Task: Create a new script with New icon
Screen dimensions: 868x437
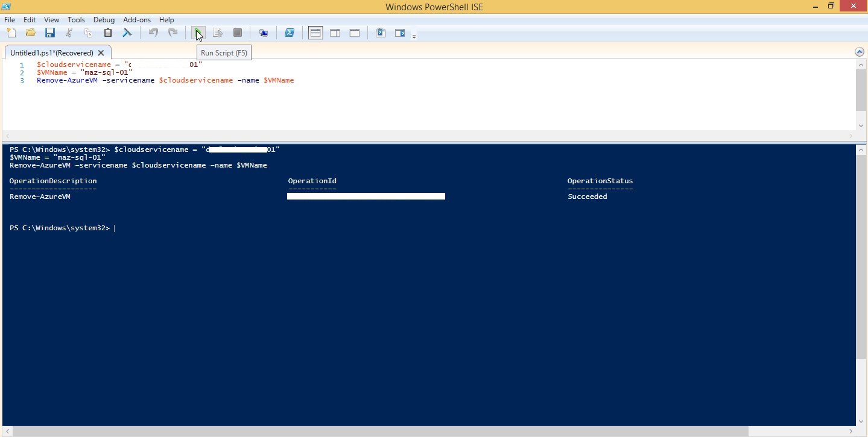Action: [11, 33]
